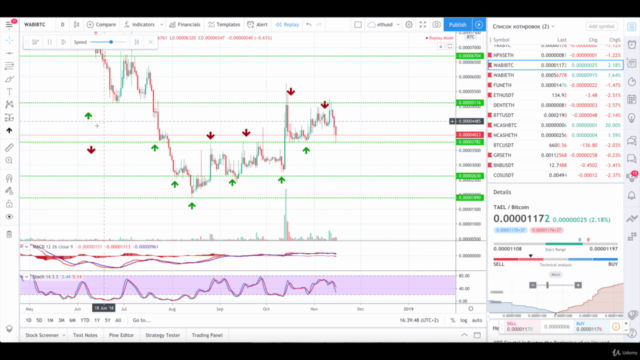Open the Strategy Tester tab
The height and width of the screenshot is (360, 640).
pyautogui.click(x=162, y=335)
